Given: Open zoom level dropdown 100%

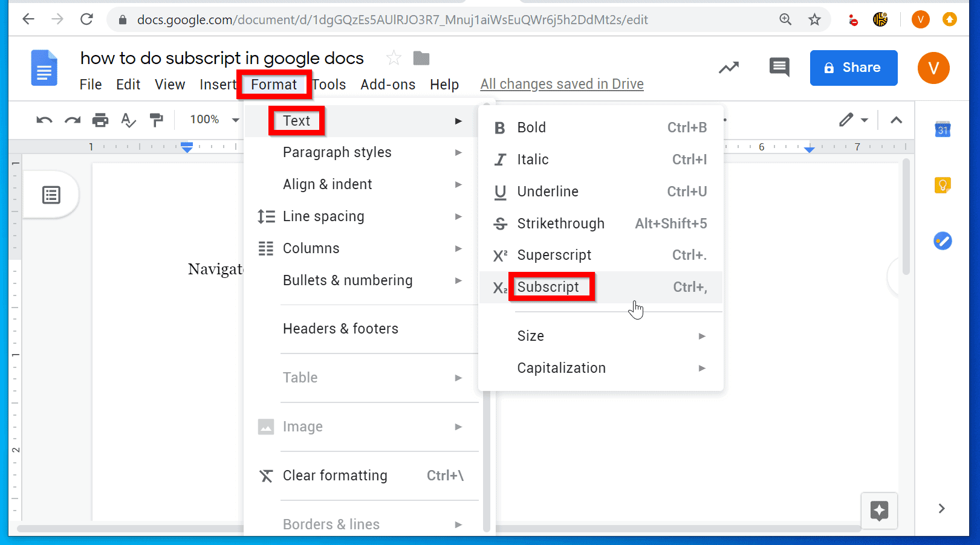Looking at the screenshot, I should click(x=213, y=120).
